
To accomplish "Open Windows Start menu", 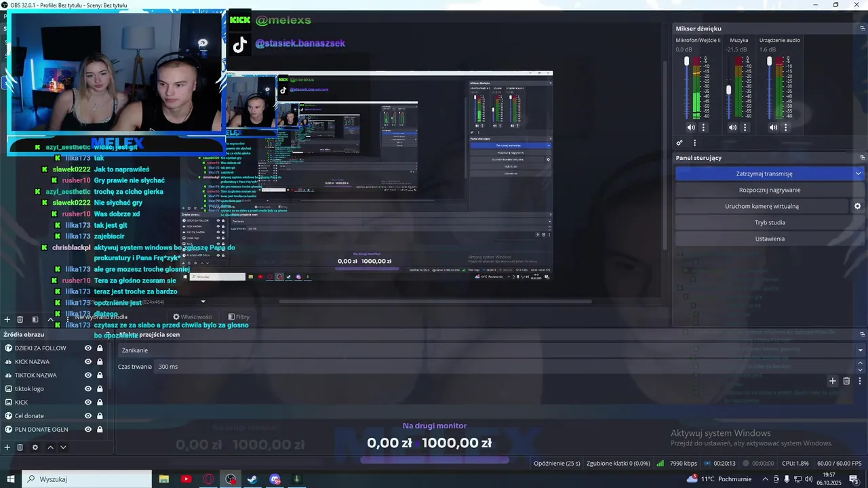I will [11, 479].
